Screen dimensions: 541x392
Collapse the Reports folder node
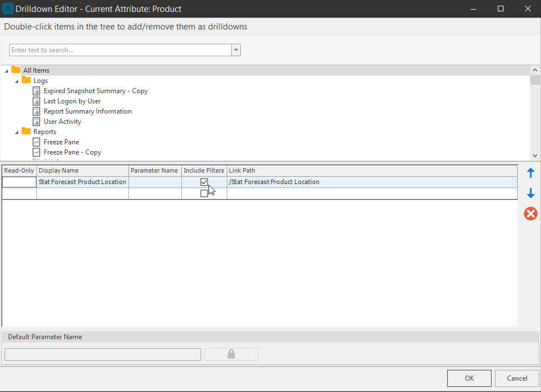point(16,132)
